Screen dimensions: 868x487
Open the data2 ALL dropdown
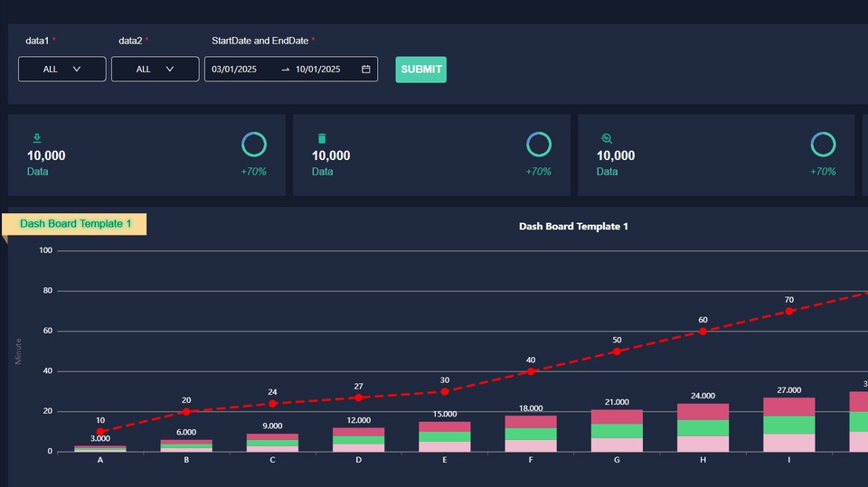155,70
